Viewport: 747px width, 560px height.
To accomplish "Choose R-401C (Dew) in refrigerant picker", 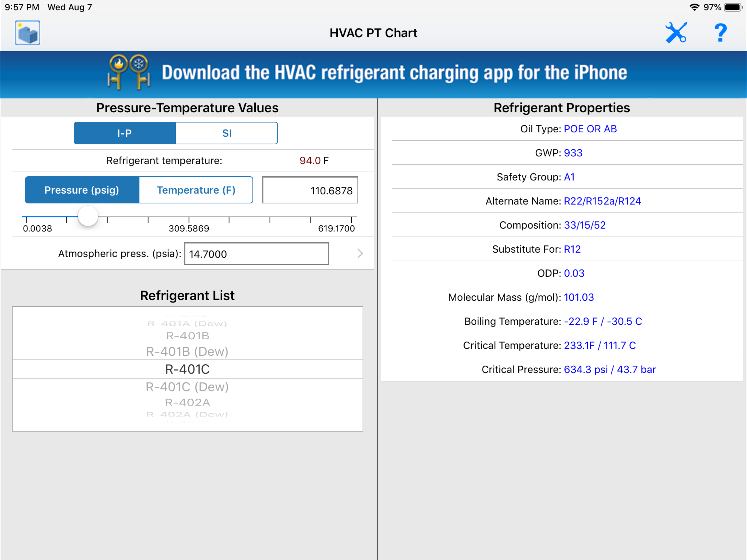I will (187, 386).
